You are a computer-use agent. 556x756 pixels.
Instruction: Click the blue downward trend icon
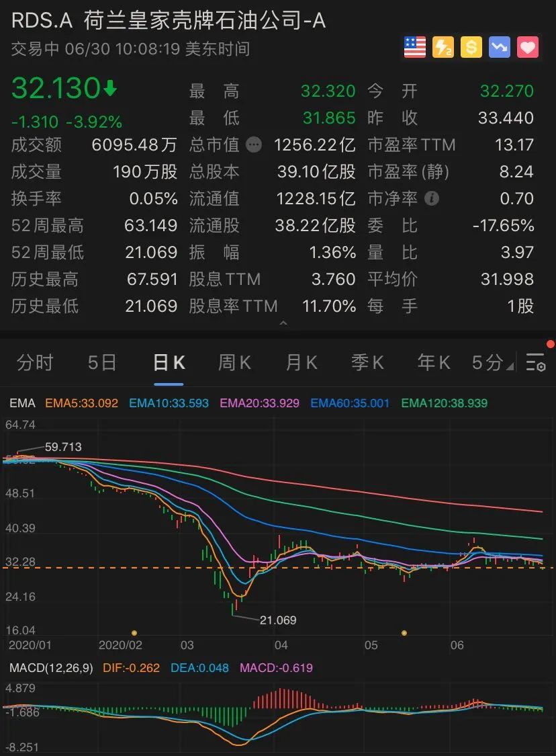coord(500,48)
